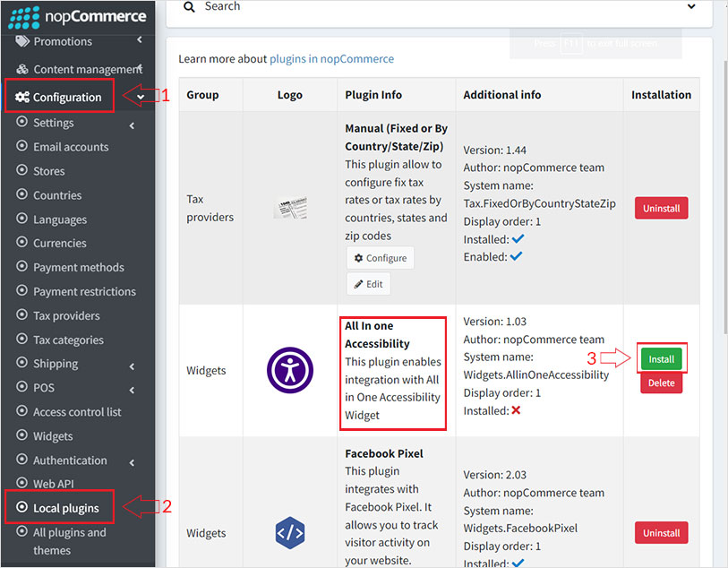Collapse the Configuration menu arrow
The image size is (728, 568).
click(141, 97)
